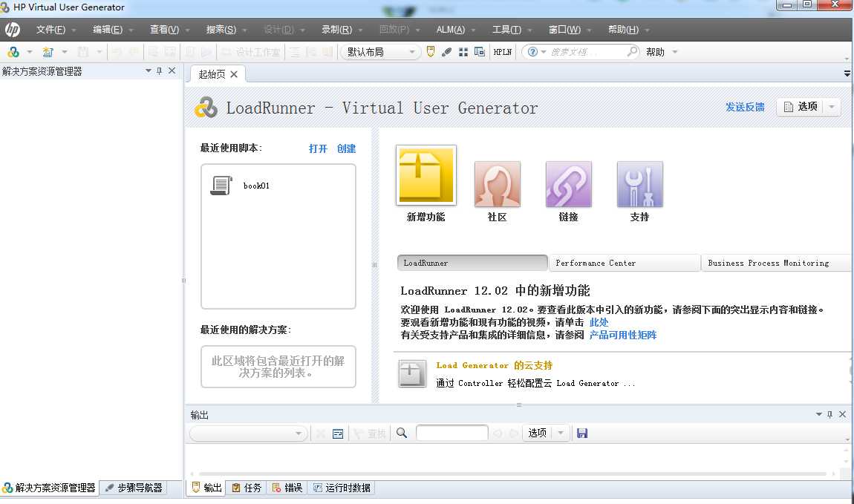Click the Load Generator 的云支持 heading link

495,365
